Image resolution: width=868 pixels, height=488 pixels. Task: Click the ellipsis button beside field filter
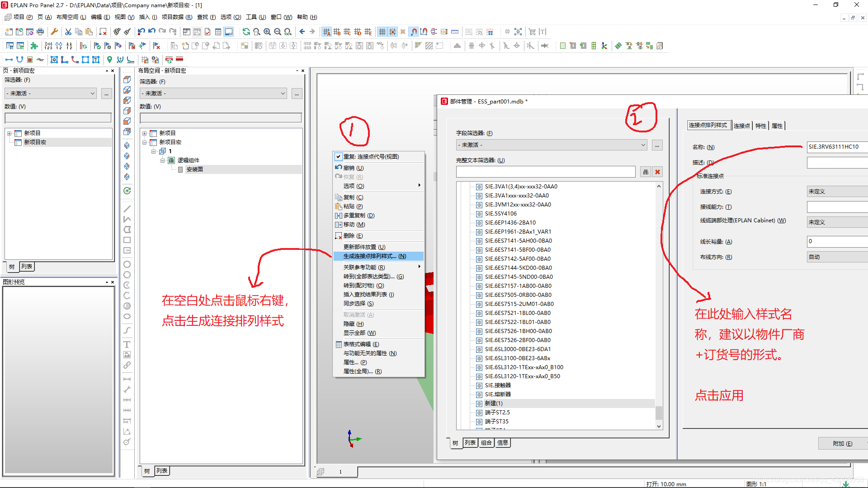coord(657,145)
